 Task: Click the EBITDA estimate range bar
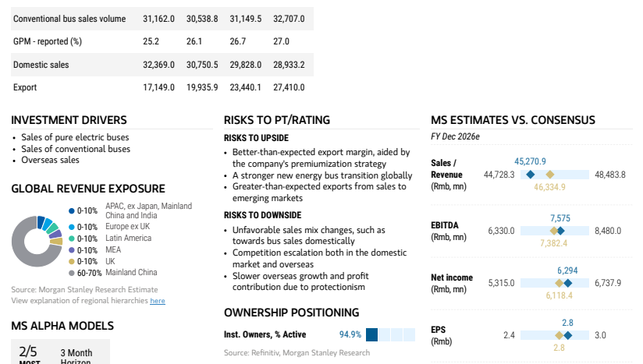click(x=554, y=231)
